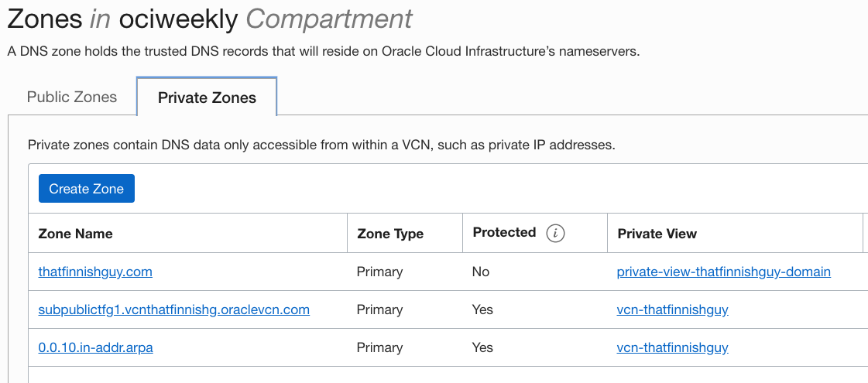Click the No protected value for thatfinnishguy.com
This screenshot has height=383, width=868.
[481, 272]
